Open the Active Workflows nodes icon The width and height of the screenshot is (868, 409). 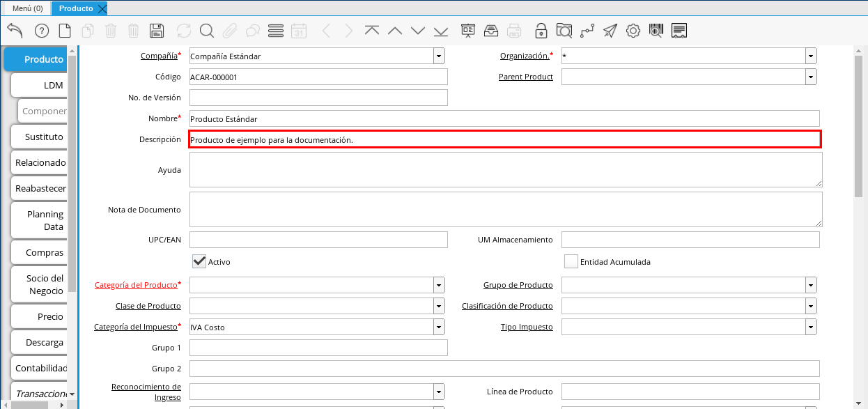(x=587, y=31)
